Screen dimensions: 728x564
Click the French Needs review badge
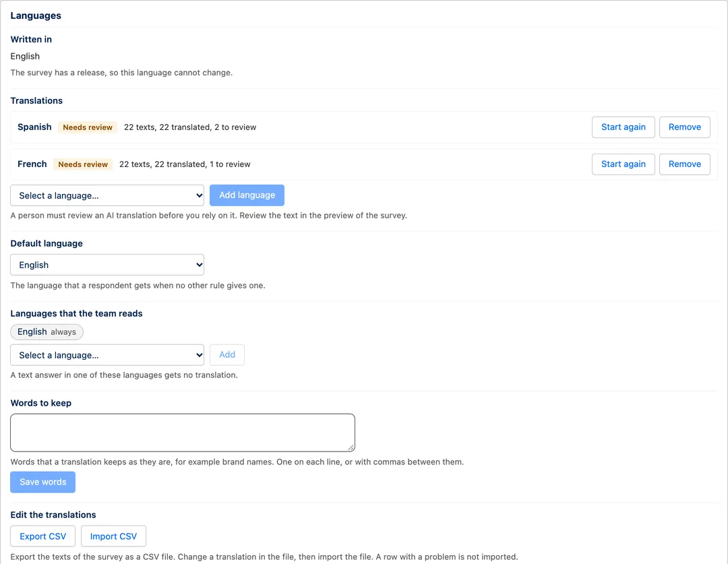83,164
